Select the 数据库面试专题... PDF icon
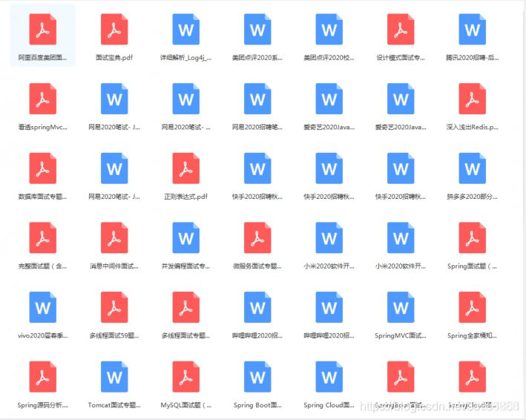Image resolution: width=526 pixels, height=420 pixels. click(42, 168)
